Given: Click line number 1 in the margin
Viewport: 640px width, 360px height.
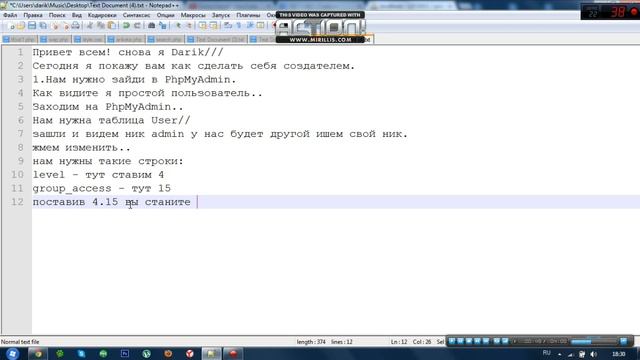Looking at the screenshot, I should click(x=20, y=52).
